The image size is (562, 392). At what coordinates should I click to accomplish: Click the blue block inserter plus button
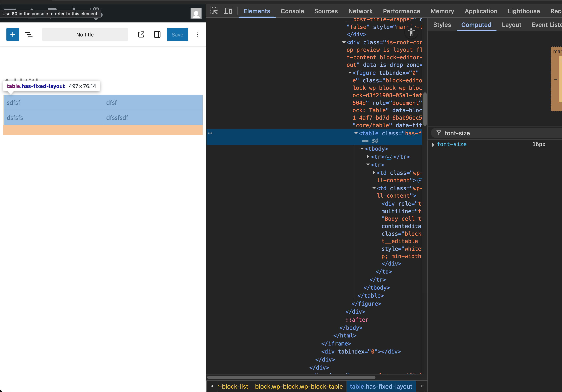[x=13, y=34]
